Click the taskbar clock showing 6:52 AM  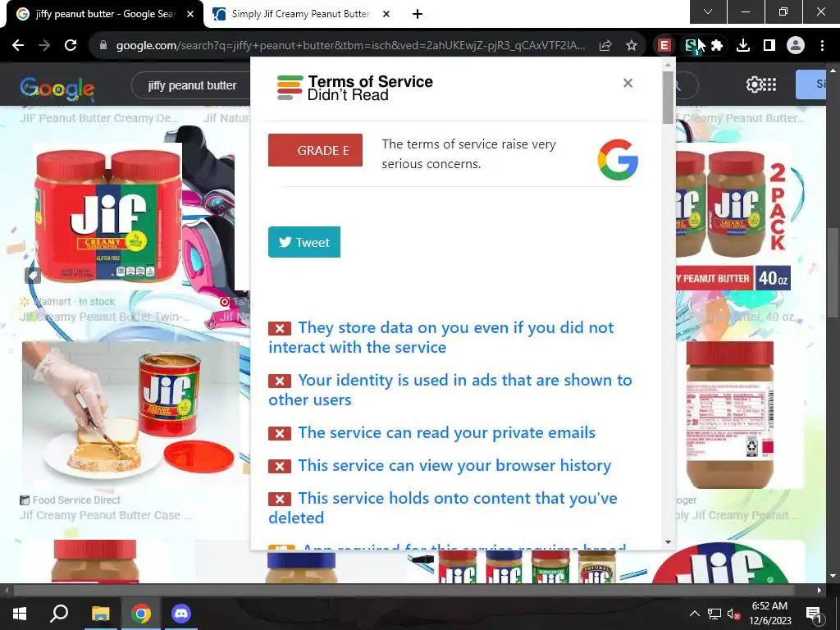click(x=769, y=614)
